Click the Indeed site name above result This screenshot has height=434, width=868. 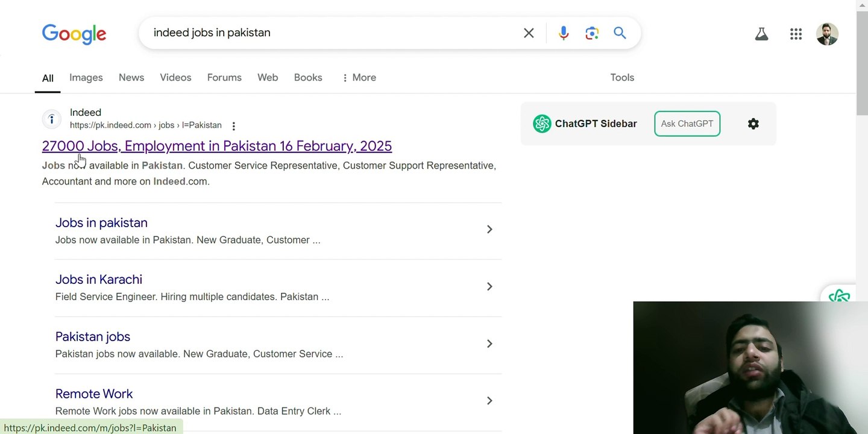(86, 113)
